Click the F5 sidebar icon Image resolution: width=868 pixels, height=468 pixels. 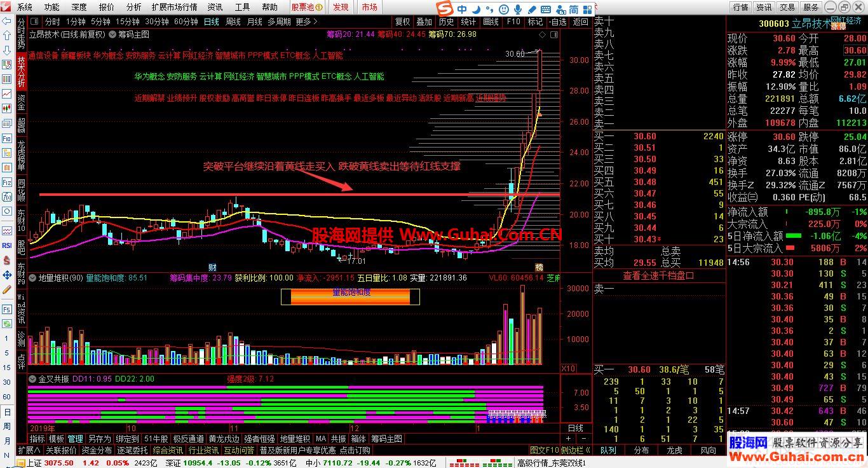(x=6, y=309)
